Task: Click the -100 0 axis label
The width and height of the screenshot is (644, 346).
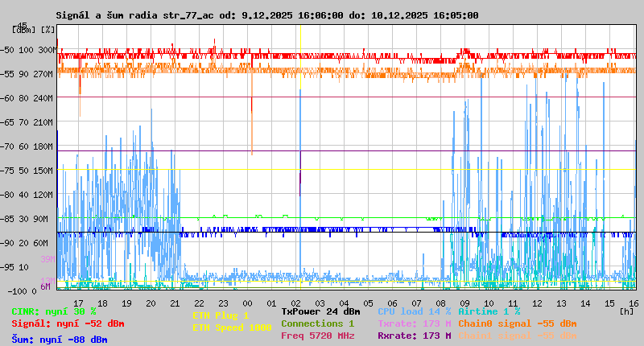Action: tap(22, 291)
